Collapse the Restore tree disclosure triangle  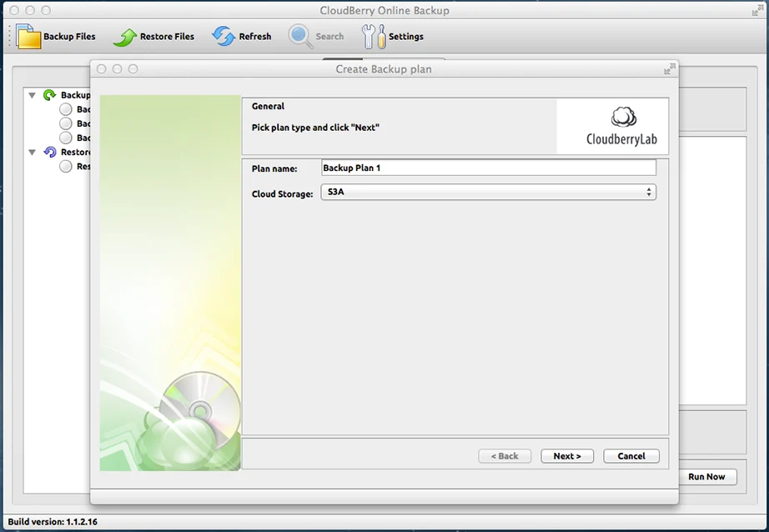click(x=33, y=152)
